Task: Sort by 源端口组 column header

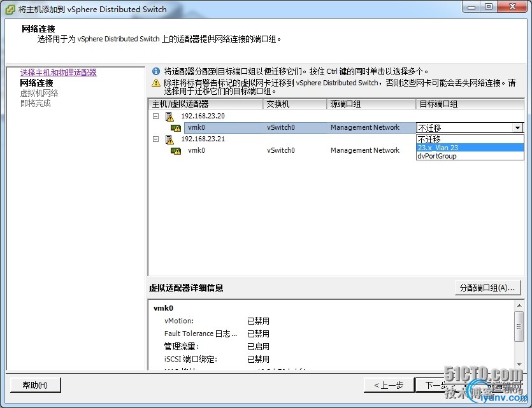Action: (x=371, y=104)
